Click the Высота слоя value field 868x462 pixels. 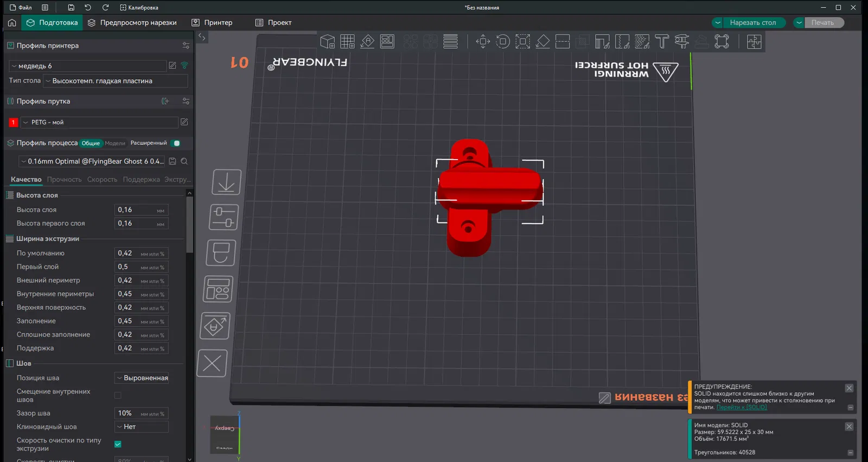pyautogui.click(x=141, y=210)
